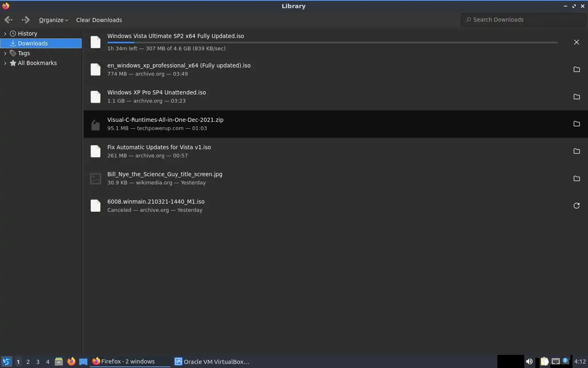The height and width of the screenshot is (368, 588).
Task: Click the Visual-C-Runtimes zip archive icon
Action: pos(95,124)
